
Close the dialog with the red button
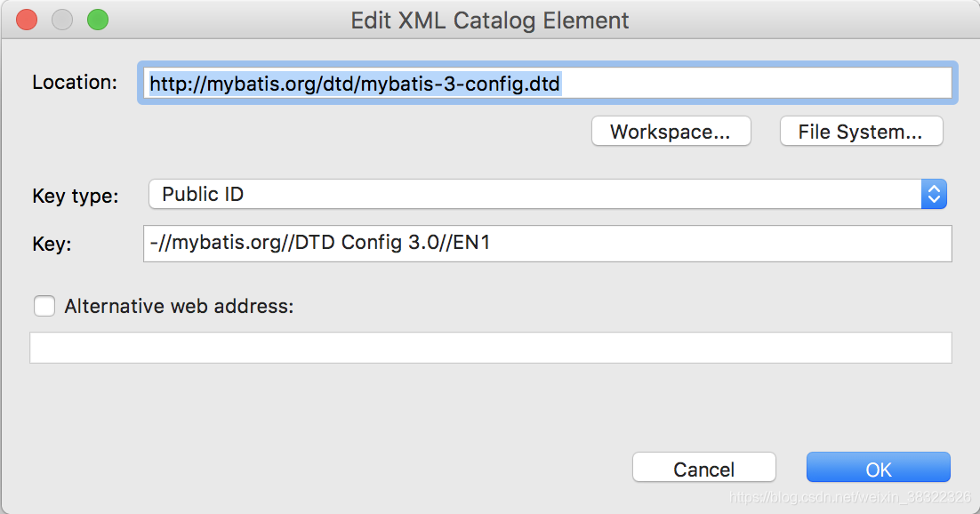pos(27,20)
